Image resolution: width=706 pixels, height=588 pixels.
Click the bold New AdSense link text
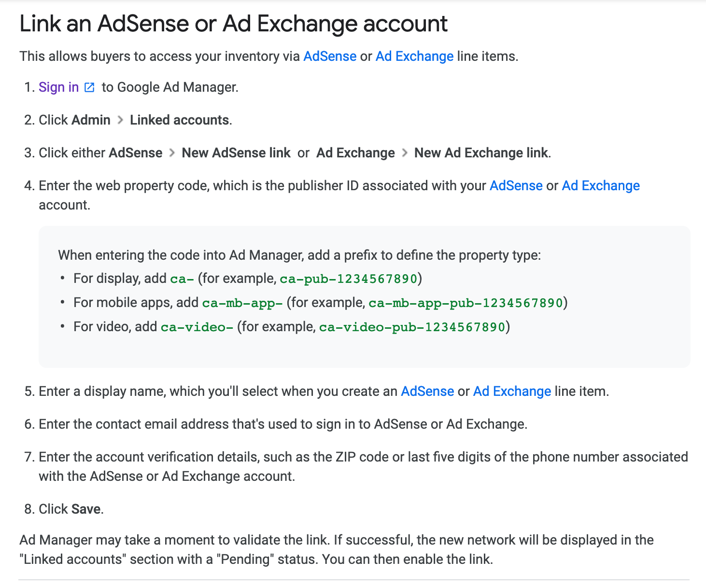[236, 153]
